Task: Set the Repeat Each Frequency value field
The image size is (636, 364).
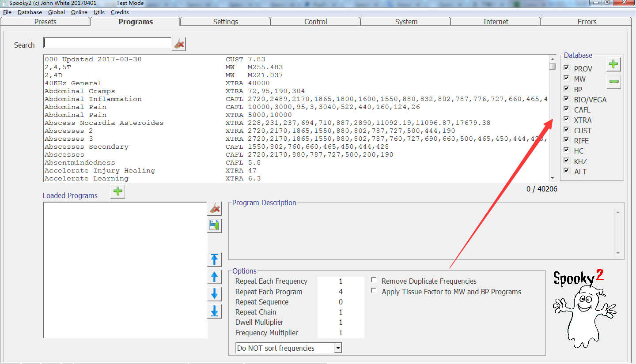Action: [341, 281]
